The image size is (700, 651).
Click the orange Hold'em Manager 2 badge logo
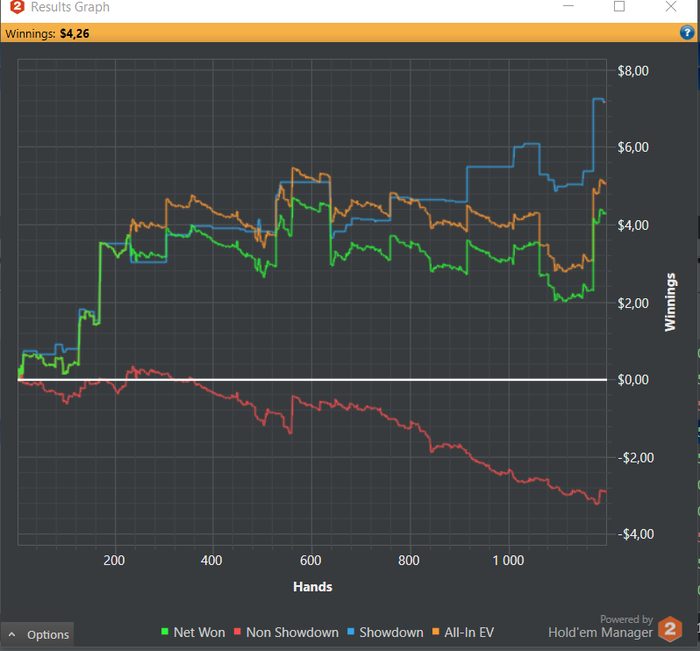(670, 629)
